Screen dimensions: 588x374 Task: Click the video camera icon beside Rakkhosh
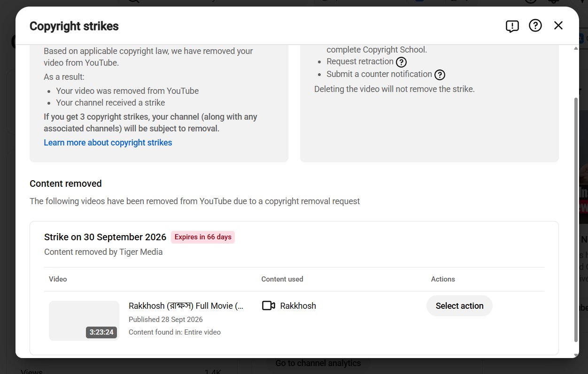[x=268, y=306]
